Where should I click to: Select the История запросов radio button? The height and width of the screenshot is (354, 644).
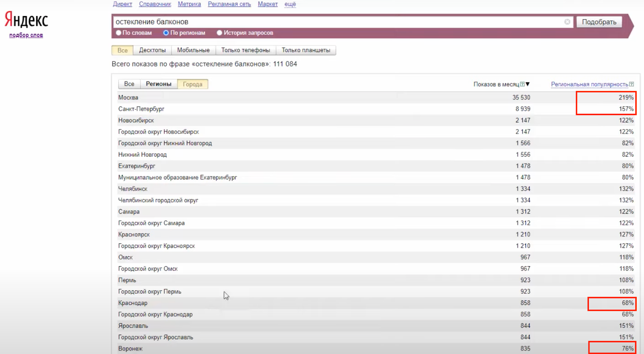click(x=219, y=33)
